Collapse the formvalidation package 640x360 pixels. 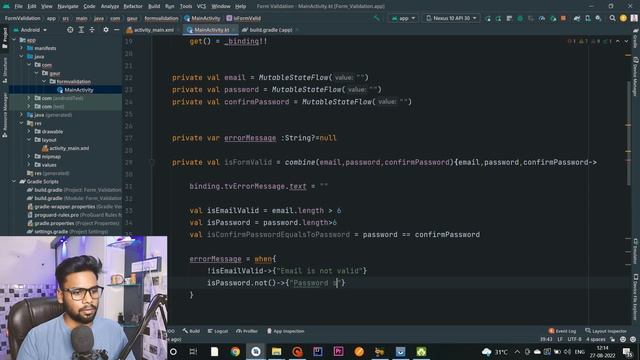pos(44,82)
